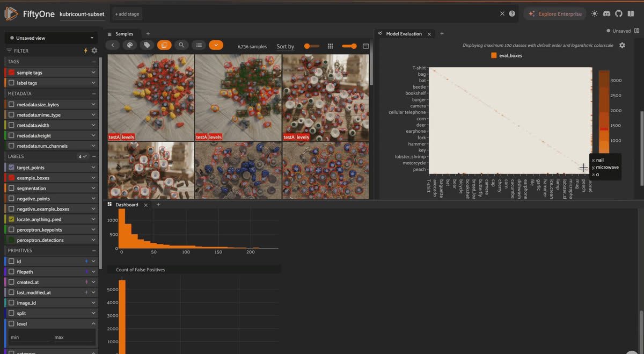Uncheck the target_points checkbox

pos(11,168)
